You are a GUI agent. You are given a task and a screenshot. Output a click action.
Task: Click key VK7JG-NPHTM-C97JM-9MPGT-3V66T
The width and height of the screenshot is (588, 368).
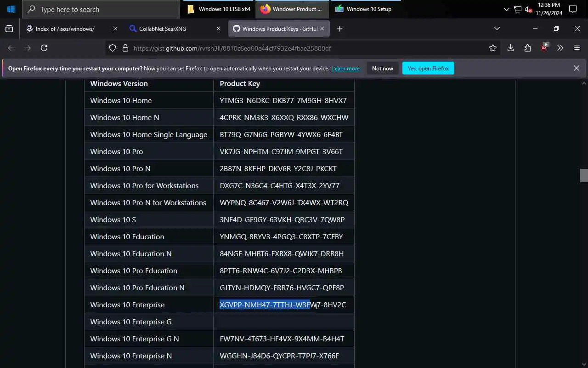click(281, 151)
